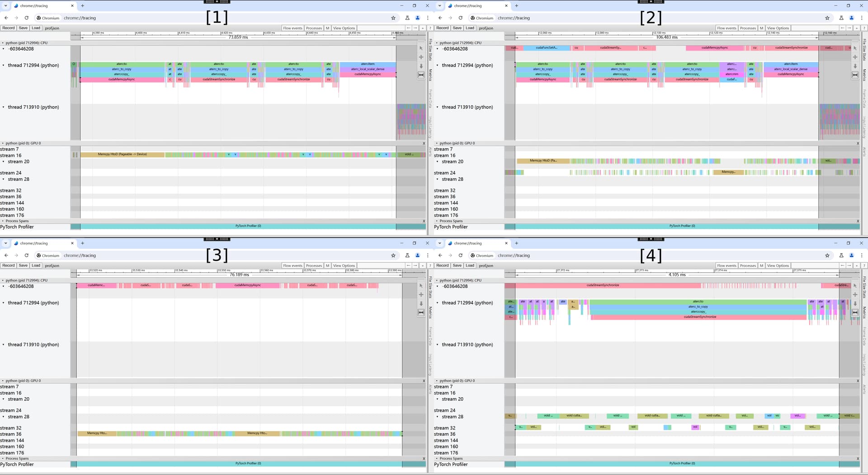868x475 pixels.
Task: Click the Load button in window 2
Action: pos(470,28)
